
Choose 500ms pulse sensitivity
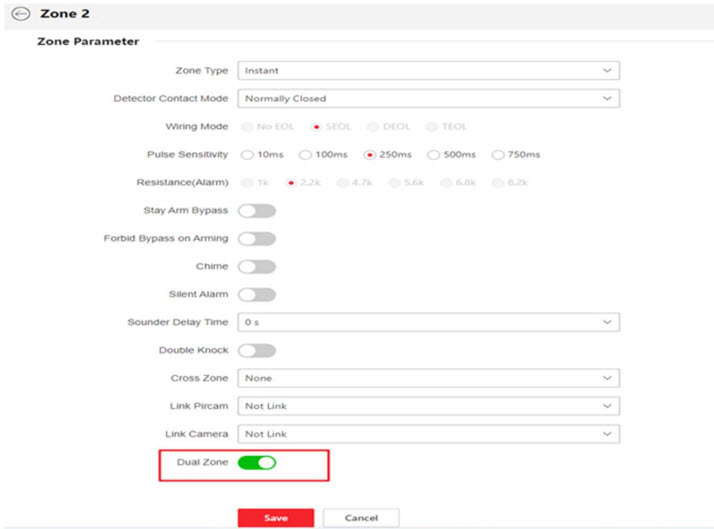tap(433, 155)
